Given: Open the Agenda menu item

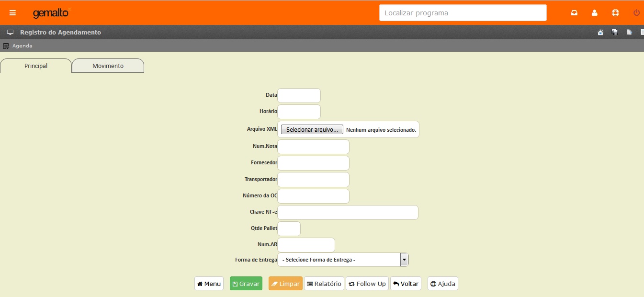Looking at the screenshot, I should (22, 46).
